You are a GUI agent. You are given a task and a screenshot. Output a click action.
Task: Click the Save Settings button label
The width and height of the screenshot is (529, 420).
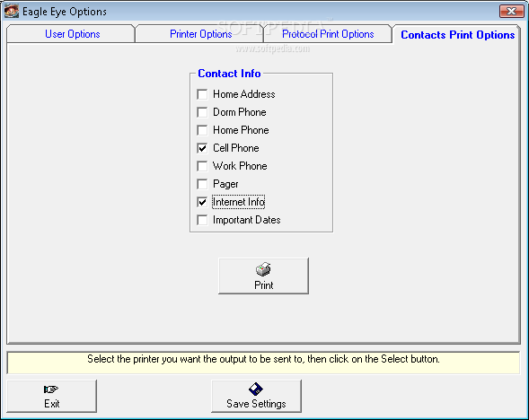256,404
